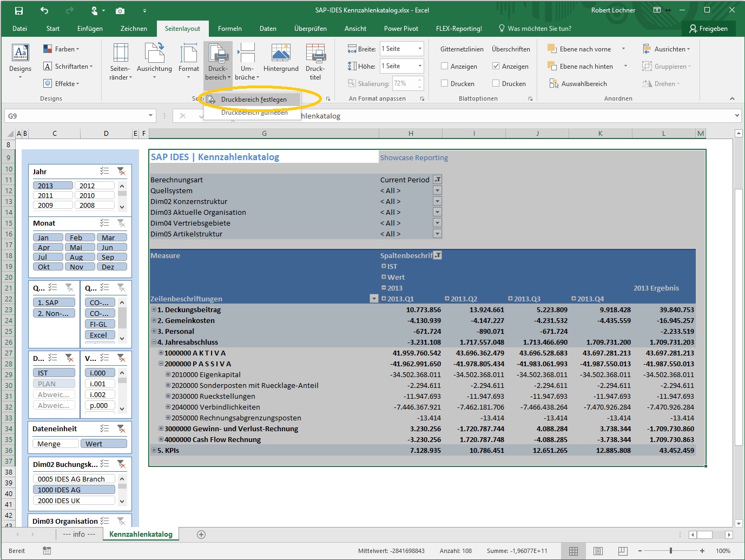Open the Zeilenbeschriftungen filter dropdown
This screenshot has height=560, width=745.
point(373,298)
